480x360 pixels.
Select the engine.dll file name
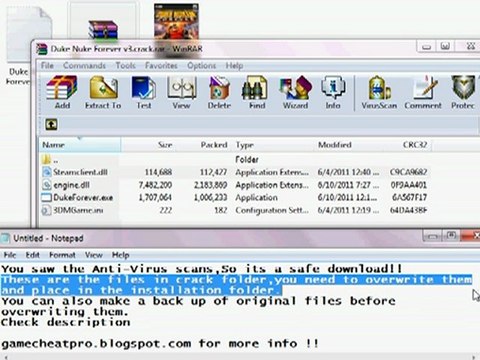[71, 185]
